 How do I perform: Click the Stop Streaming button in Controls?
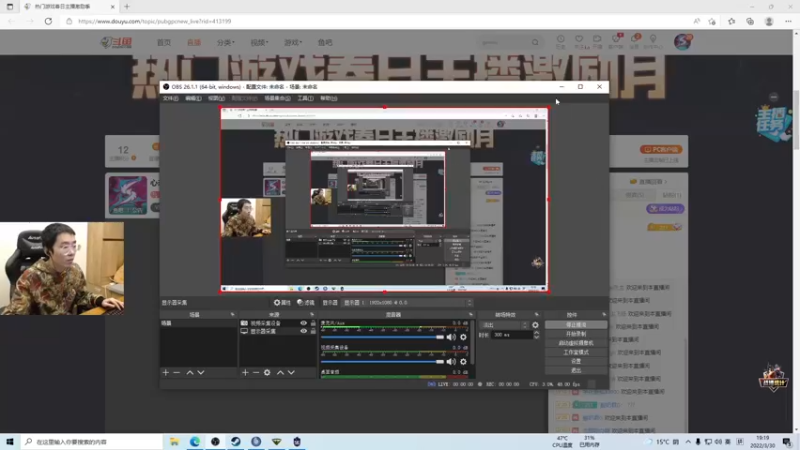[x=576, y=325]
